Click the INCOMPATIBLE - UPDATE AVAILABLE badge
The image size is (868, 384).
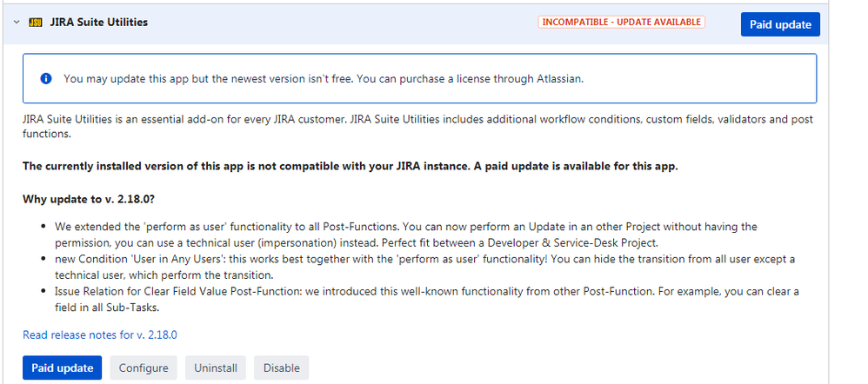tap(621, 22)
